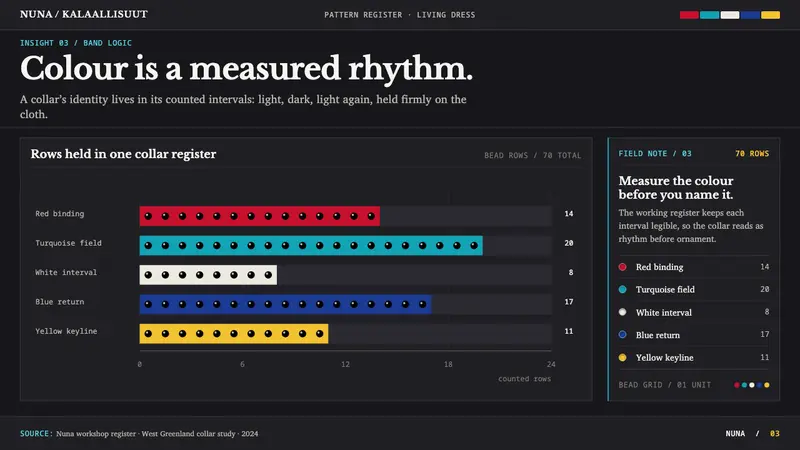Click the INSIGHT 03 / BAND LOGIC label
This screenshot has width=800, height=450.
[76, 43]
